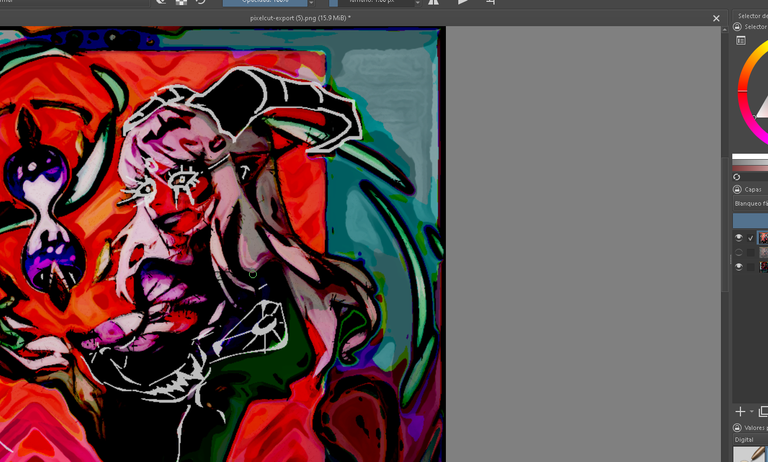Uncheck the top layer checkbox
Image resolution: width=768 pixels, height=462 pixels.
pyautogui.click(x=750, y=238)
